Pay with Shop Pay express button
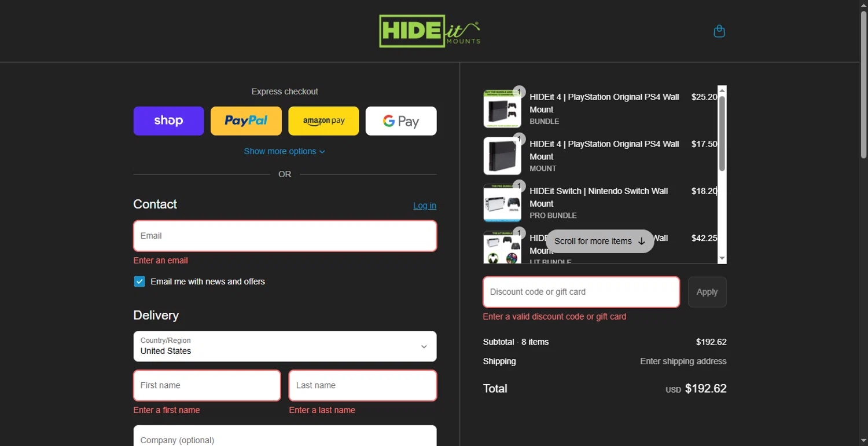 click(168, 121)
